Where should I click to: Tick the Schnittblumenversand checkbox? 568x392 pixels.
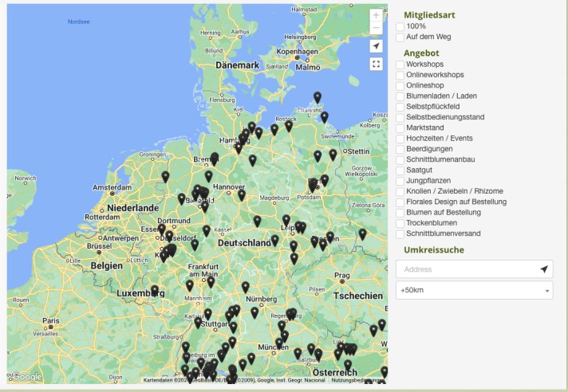[x=400, y=234]
